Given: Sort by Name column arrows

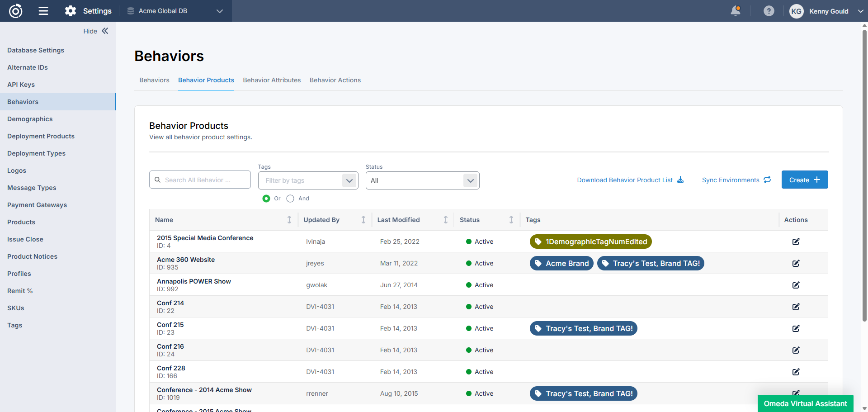Looking at the screenshot, I should coord(289,220).
